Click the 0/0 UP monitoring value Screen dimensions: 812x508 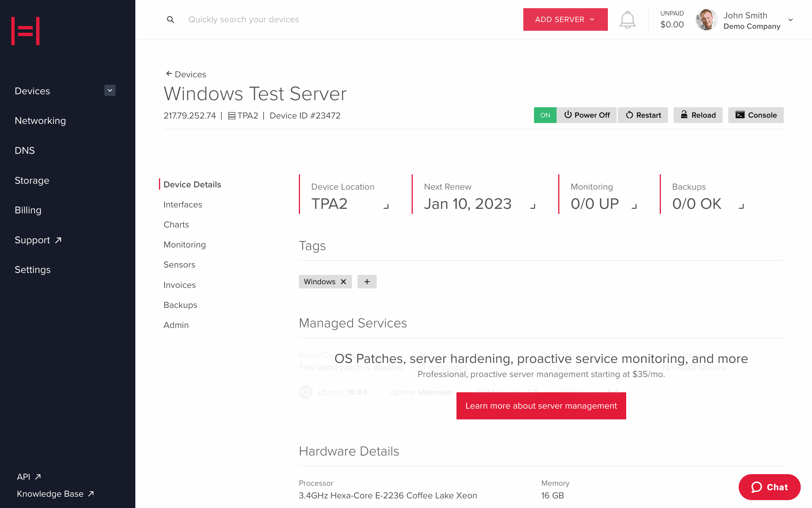595,203
